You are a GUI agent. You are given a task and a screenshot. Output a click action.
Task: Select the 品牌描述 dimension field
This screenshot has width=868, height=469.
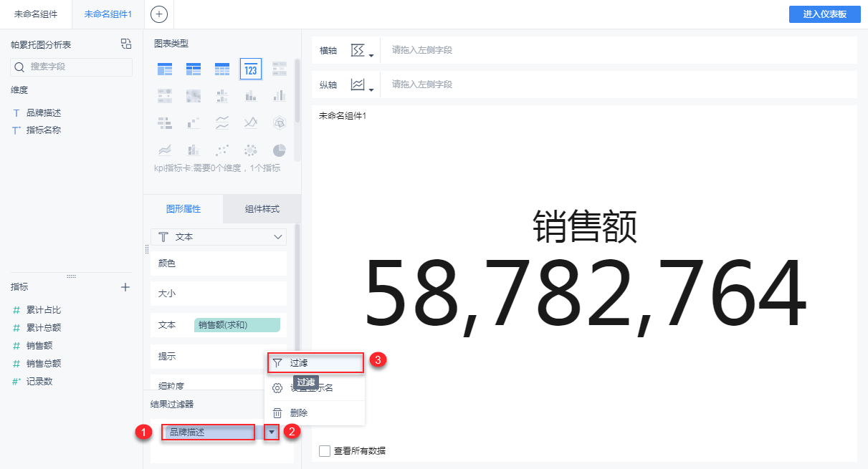coord(44,113)
